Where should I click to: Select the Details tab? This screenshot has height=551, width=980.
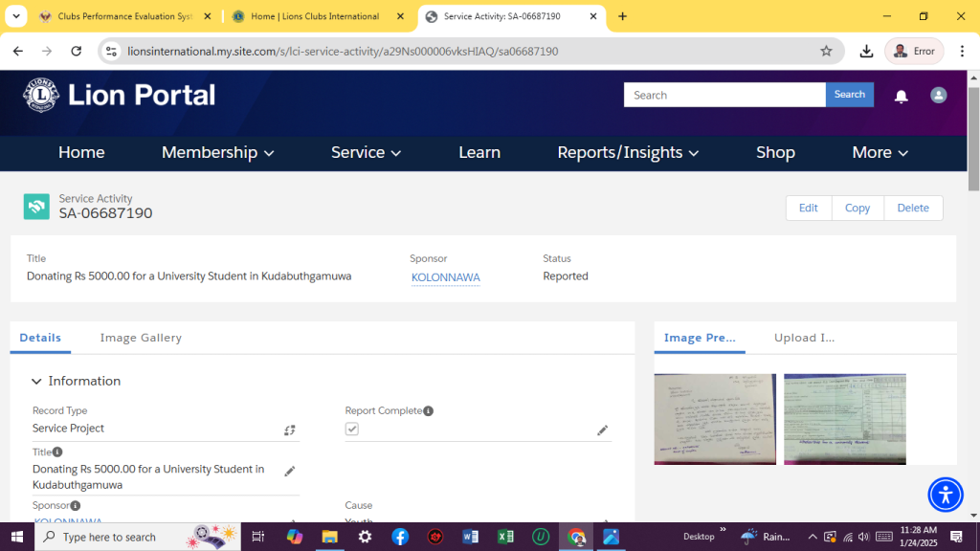[x=40, y=338]
